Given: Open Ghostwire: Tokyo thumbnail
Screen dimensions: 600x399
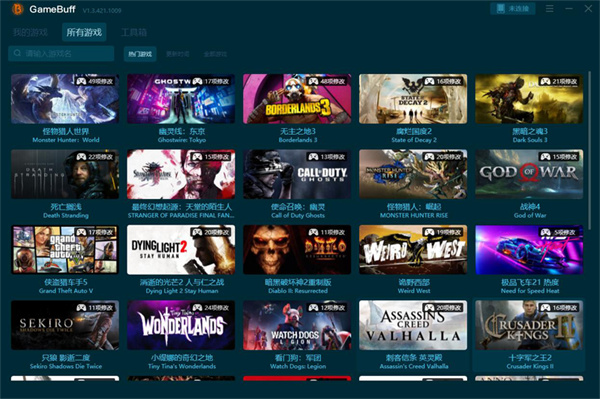Looking at the screenshot, I should [x=181, y=99].
